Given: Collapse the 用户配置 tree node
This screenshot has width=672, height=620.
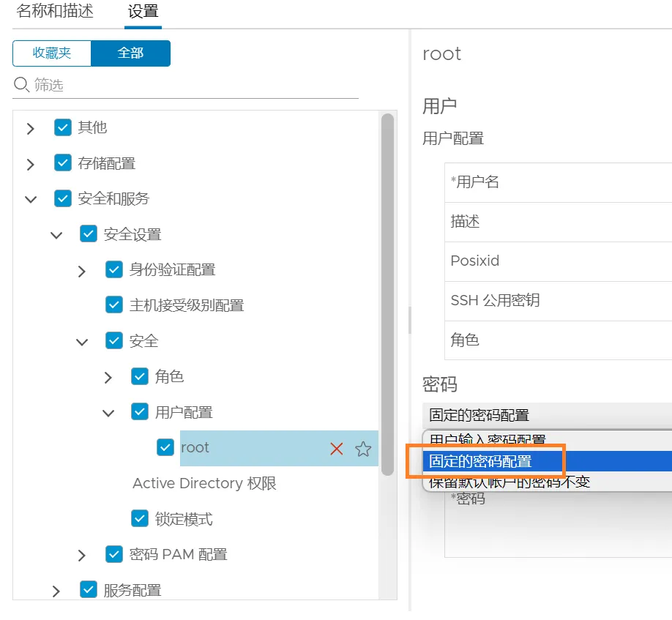Looking at the screenshot, I should (x=108, y=413).
